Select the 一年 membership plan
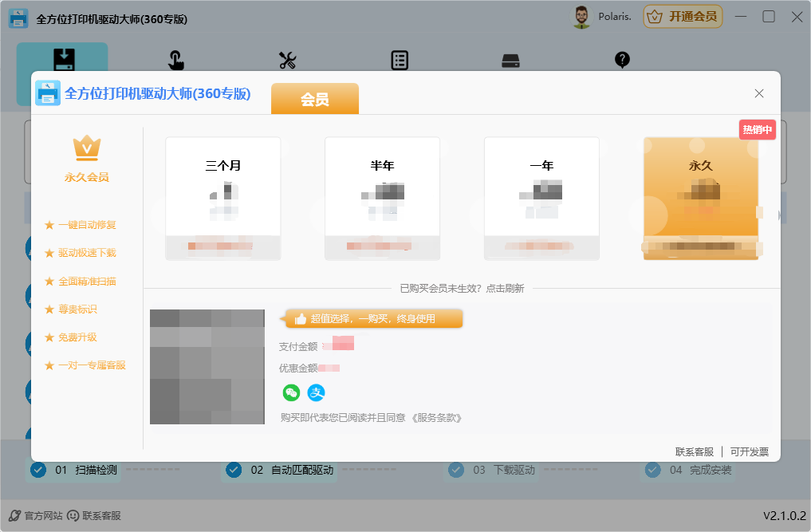The image size is (811, 532). (541, 197)
